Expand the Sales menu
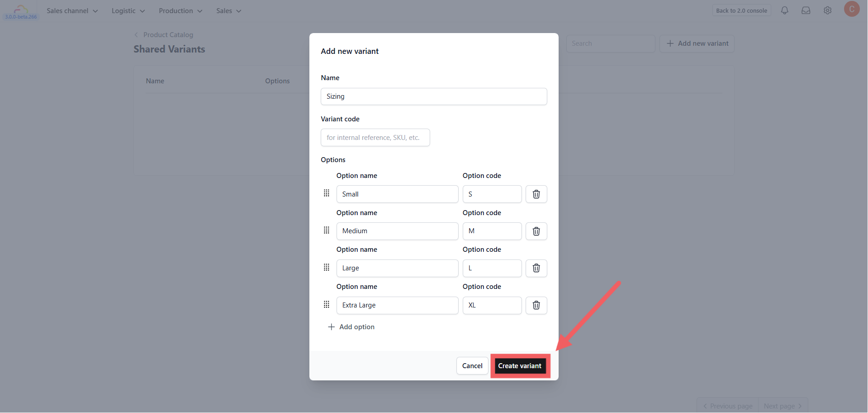868x413 pixels. [229, 11]
